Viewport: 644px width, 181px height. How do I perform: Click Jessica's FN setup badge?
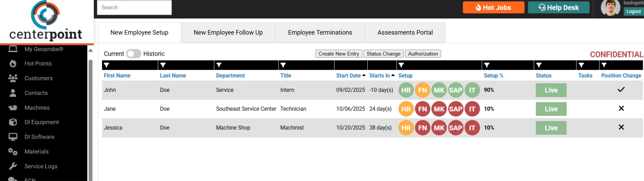tap(423, 128)
